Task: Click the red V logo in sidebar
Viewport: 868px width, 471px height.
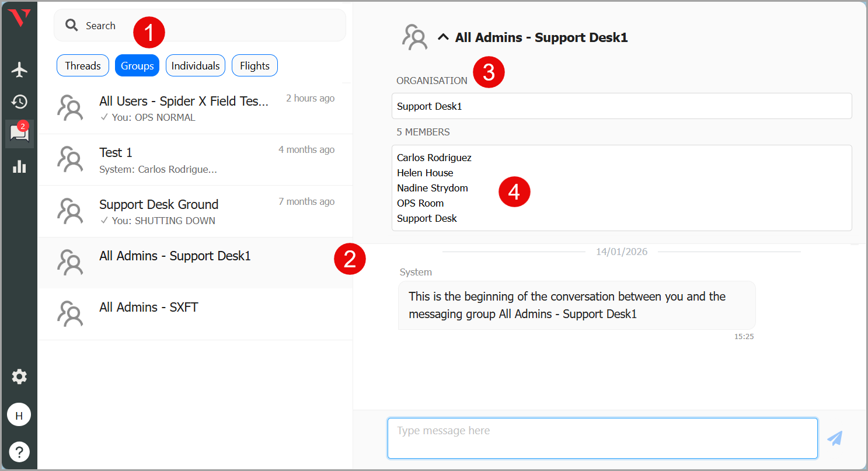Action: click(x=19, y=18)
